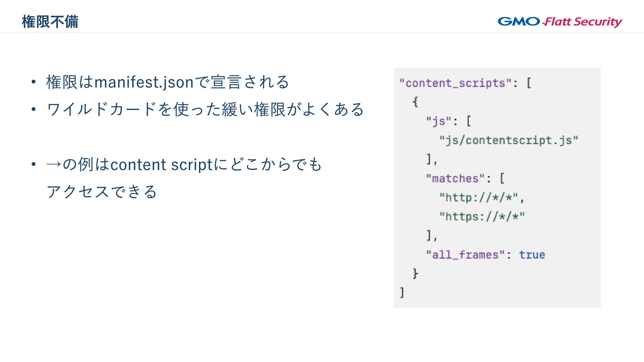Click the opening curly brace in code

(x=415, y=102)
